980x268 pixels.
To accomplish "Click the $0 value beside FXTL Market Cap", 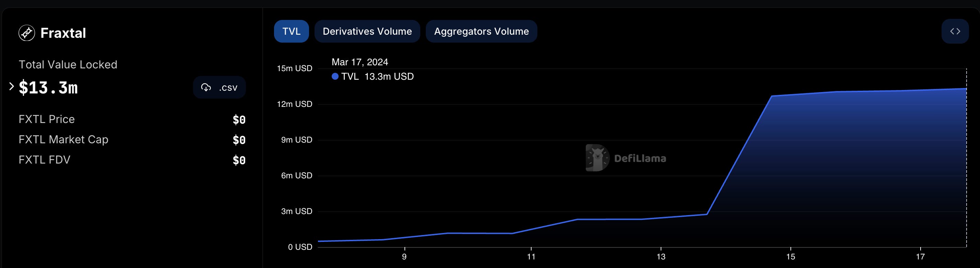I will 239,140.
